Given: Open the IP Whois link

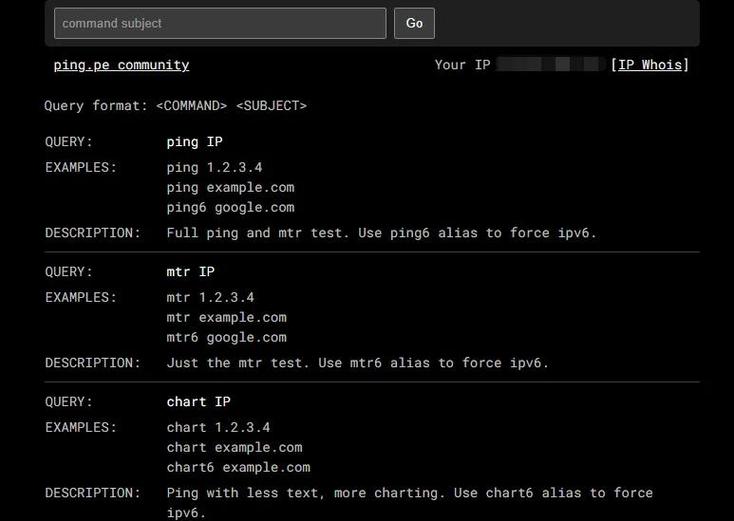Looking at the screenshot, I should (x=650, y=65).
